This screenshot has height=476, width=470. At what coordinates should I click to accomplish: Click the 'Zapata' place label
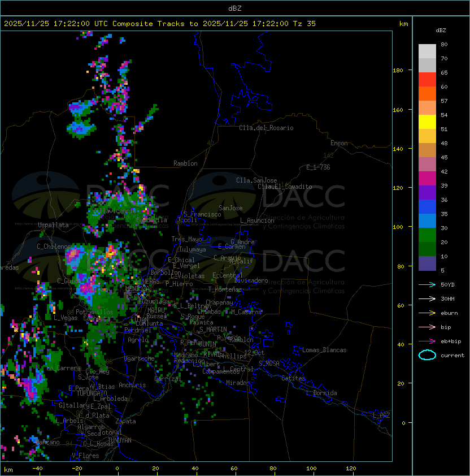coord(125,421)
